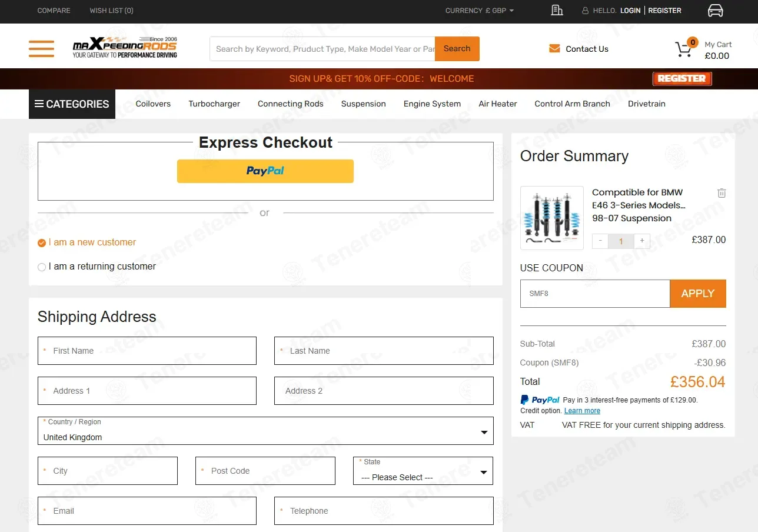Click the Contact Us link
The height and width of the screenshot is (532, 758).
pyautogui.click(x=587, y=49)
